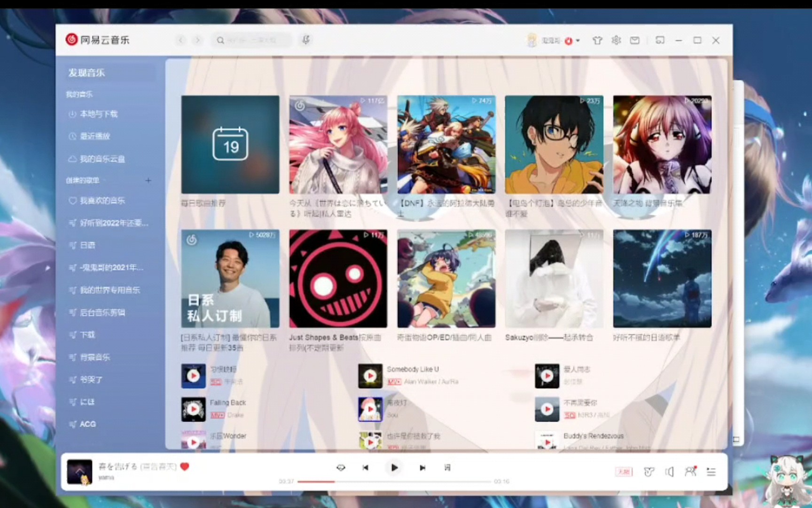The height and width of the screenshot is (508, 812).
Task: Open the microphone song recognition icon
Action: 306,40
